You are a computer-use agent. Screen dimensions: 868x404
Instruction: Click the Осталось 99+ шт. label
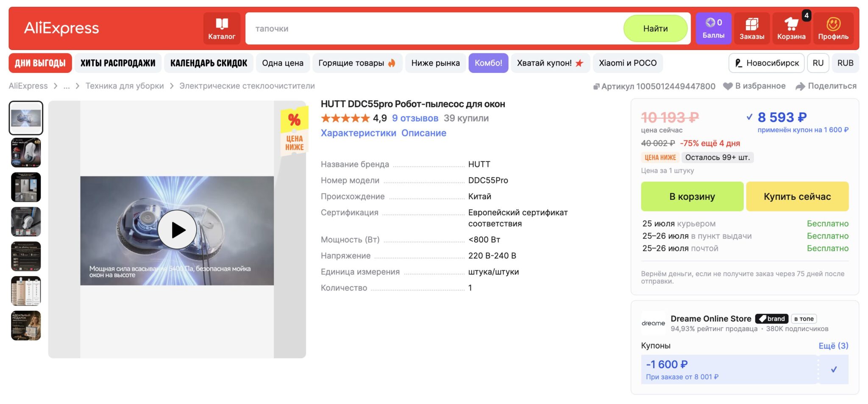718,158
